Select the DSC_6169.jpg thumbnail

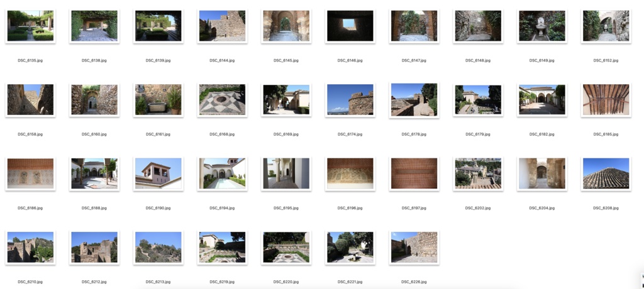coord(286,100)
